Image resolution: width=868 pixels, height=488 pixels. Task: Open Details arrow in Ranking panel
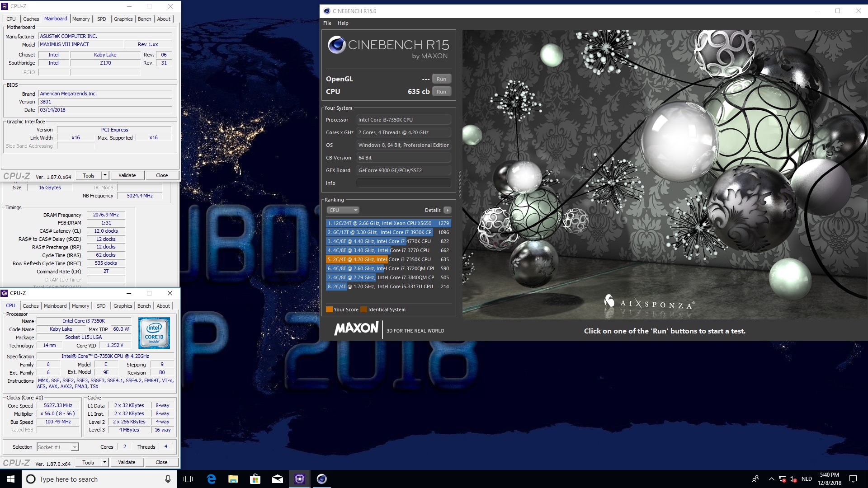[x=448, y=210]
